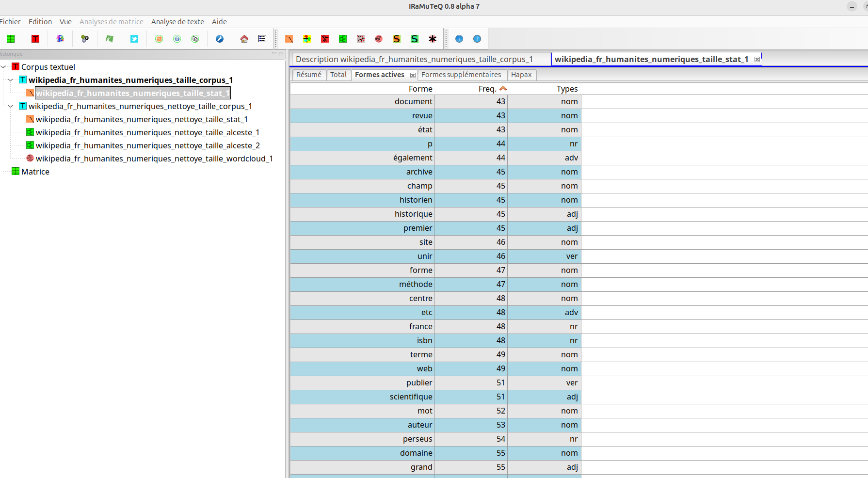Click the black asterisk toolbar icon
This screenshot has height=478, width=868.
[433, 39]
